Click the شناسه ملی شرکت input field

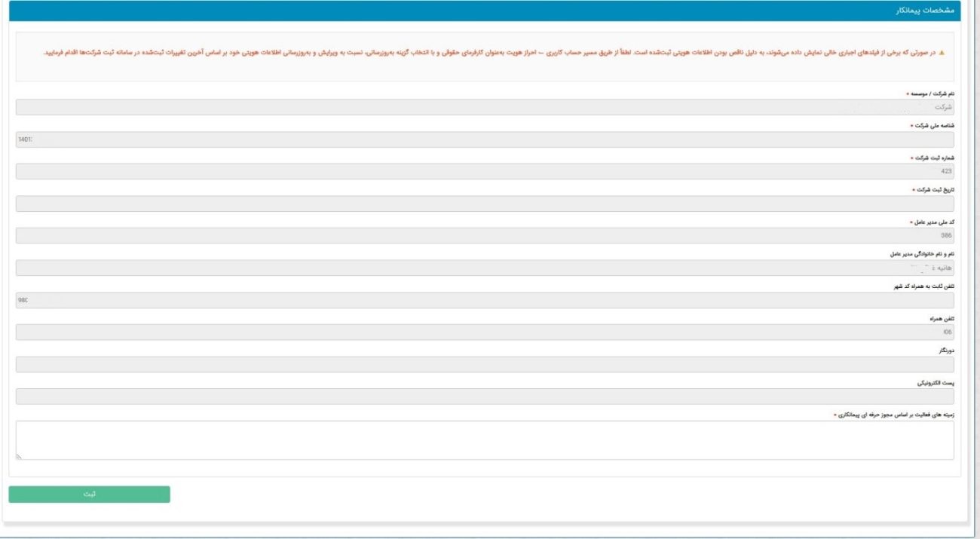pyautogui.click(x=485, y=139)
